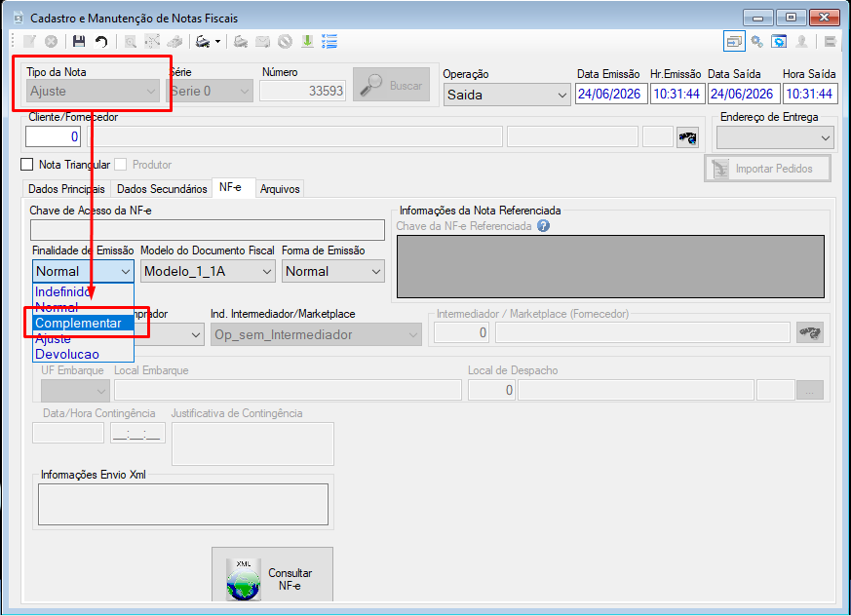
Task: Click the blue checklist toolbar icon
Action: point(329,41)
